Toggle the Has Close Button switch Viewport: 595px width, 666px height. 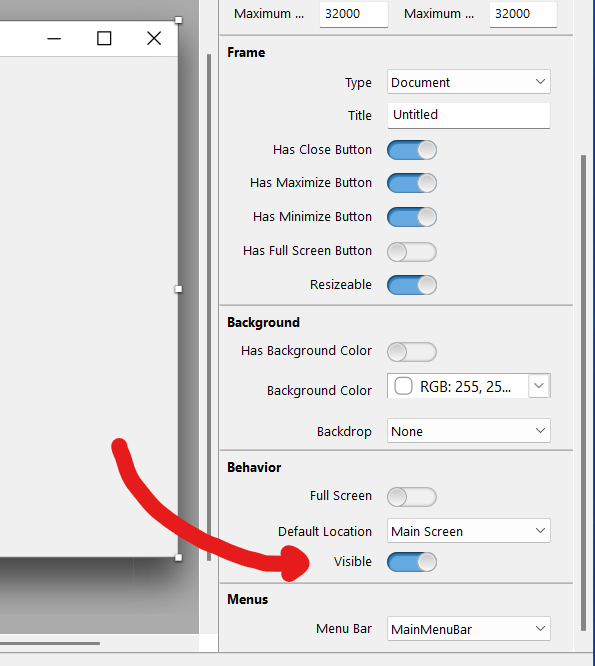pyautogui.click(x=412, y=150)
